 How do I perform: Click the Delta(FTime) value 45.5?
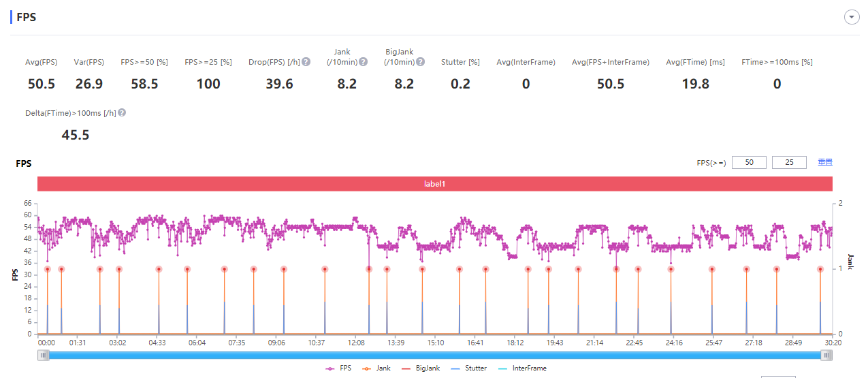[x=76, y=135]
